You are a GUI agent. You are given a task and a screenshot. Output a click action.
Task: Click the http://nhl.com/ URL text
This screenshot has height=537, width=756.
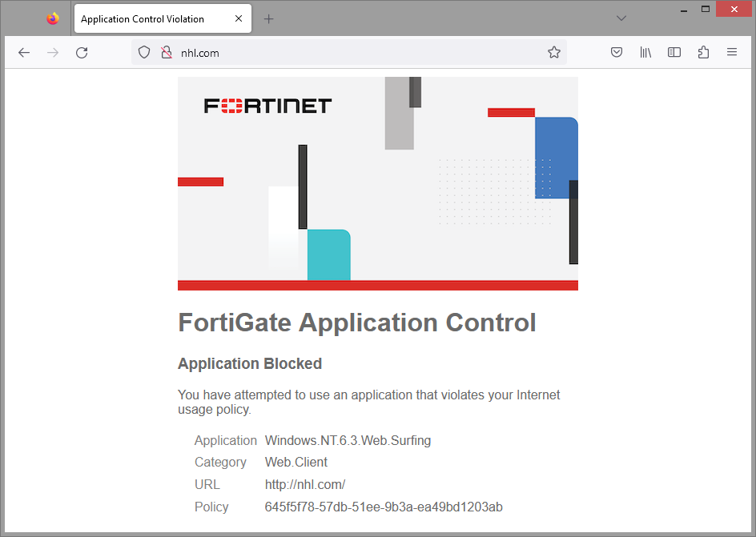[x=305, y=484]
